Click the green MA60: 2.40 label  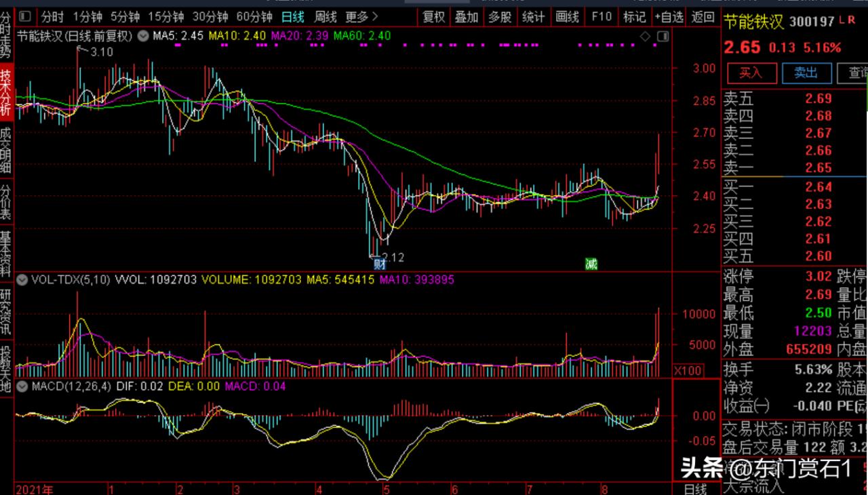coord(362,35)
